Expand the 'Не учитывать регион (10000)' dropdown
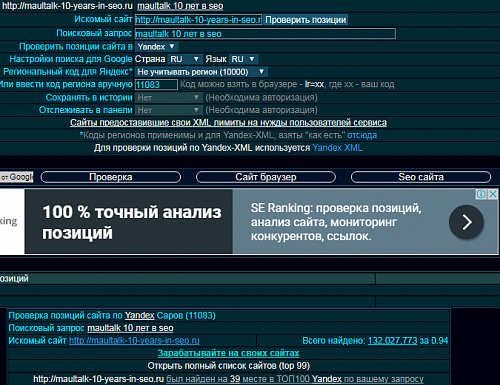The height and width of the screenshot is (385, 500). coord(201,72)
